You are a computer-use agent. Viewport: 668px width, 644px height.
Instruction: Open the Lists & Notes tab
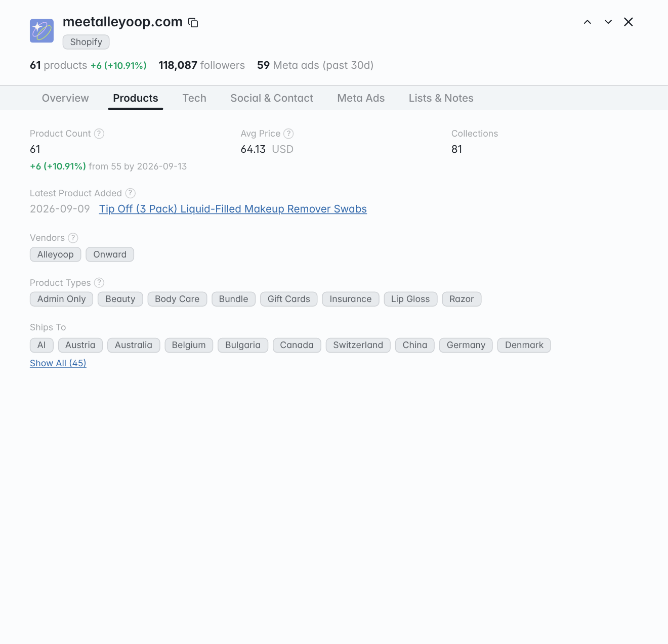(441, 98)
